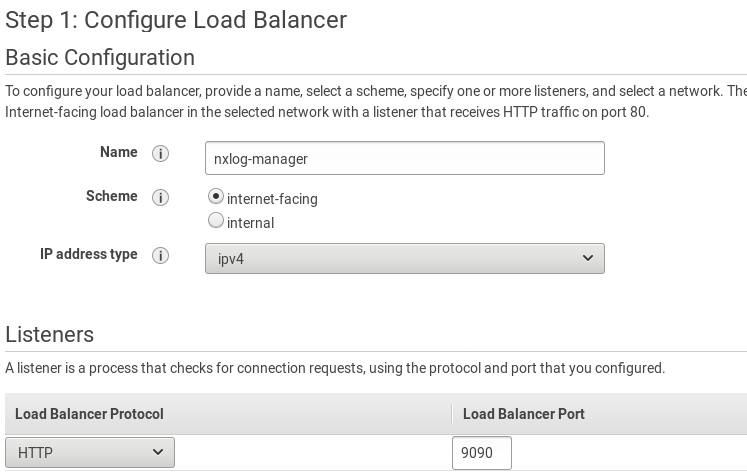Screen dimensions: 747x473
Task: Click the port field containing 9090
Action: pyautogui.click(x=481, y=453)
